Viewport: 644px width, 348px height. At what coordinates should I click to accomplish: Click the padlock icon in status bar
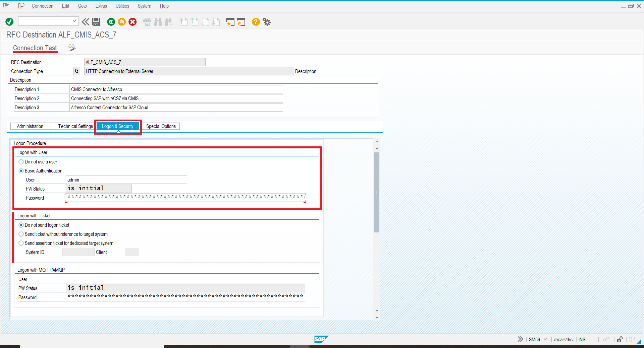click(620, 339)
